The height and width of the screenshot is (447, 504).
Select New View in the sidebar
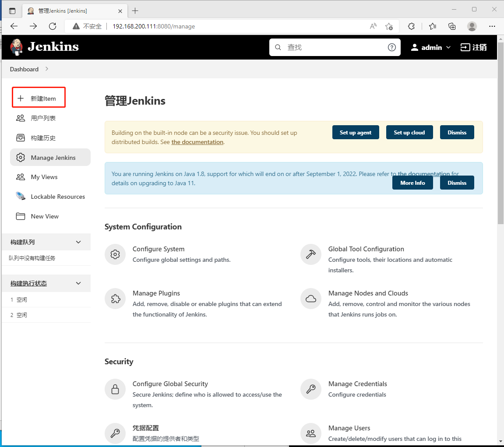[x=45, y=216]
